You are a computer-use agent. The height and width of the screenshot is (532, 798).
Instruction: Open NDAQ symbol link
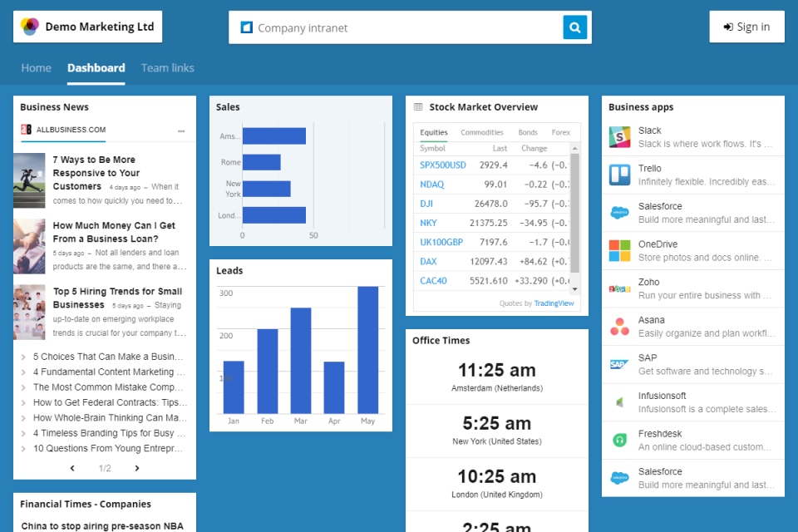(431, 185)
